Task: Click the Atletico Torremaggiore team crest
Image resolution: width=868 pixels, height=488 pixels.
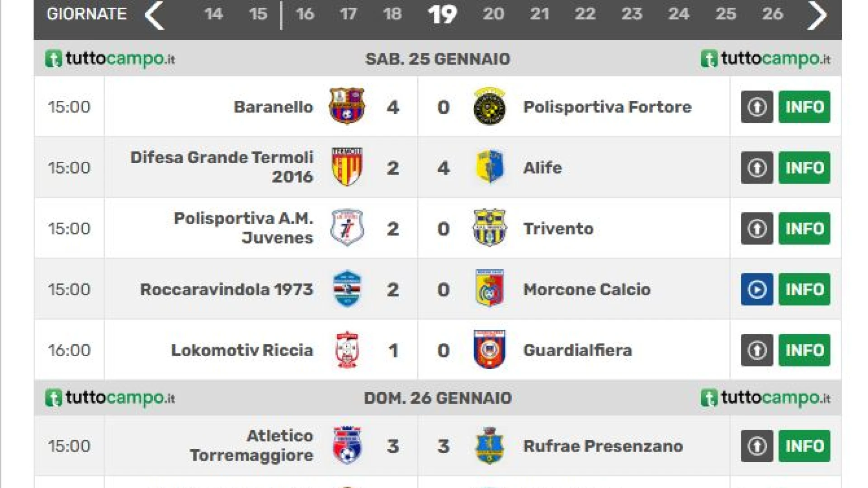Action: click(x=347, y=445)
